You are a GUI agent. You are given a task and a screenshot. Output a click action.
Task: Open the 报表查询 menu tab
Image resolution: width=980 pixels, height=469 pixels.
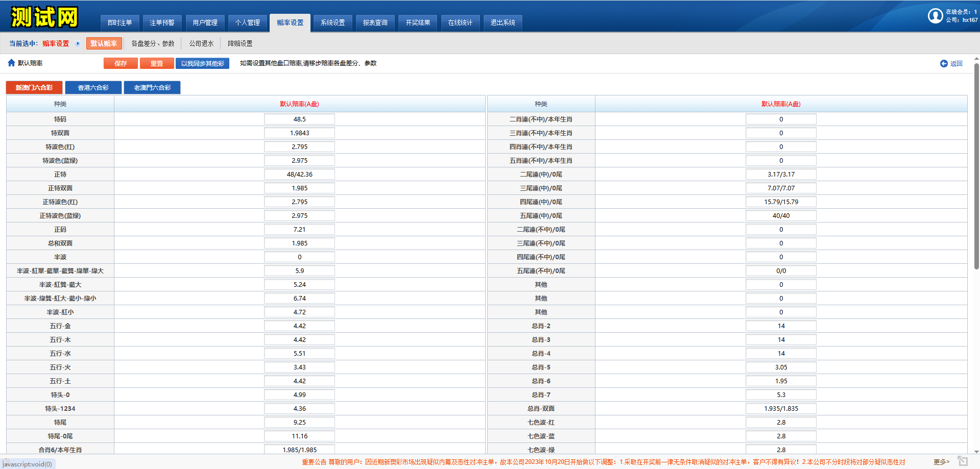pos(375,22)
